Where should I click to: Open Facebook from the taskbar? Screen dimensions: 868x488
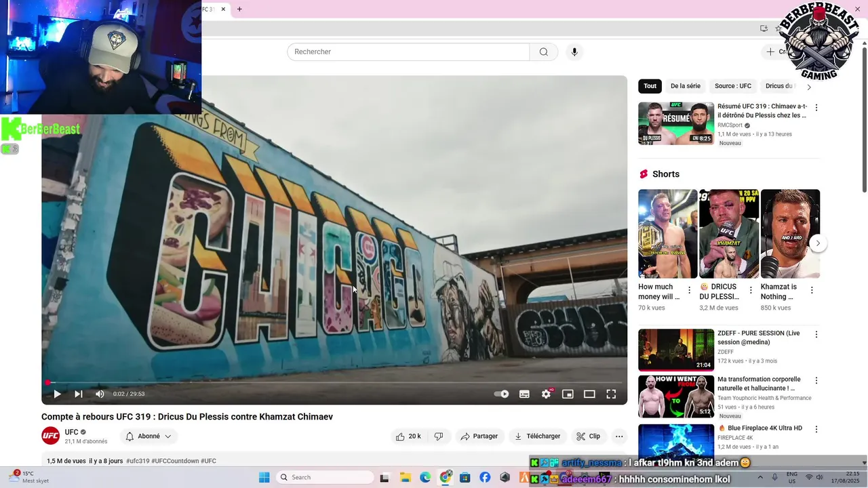485,477
